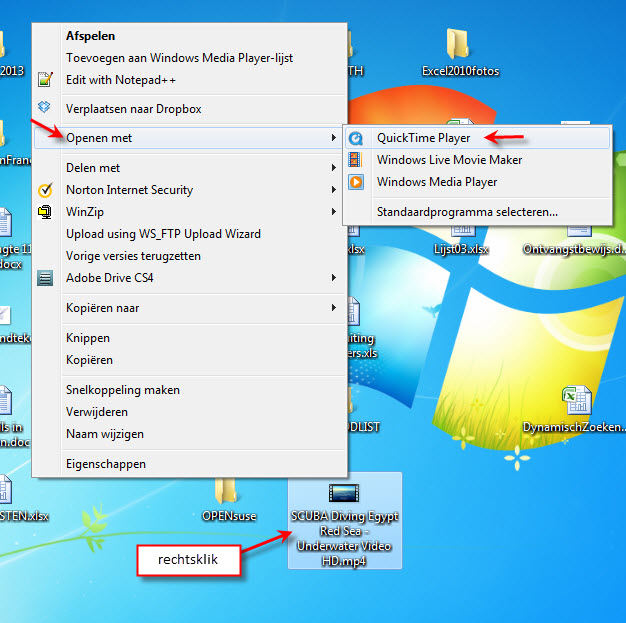Open the file with Windows Live Movie Maker
The image size is (626, 623).
(478, 160)
